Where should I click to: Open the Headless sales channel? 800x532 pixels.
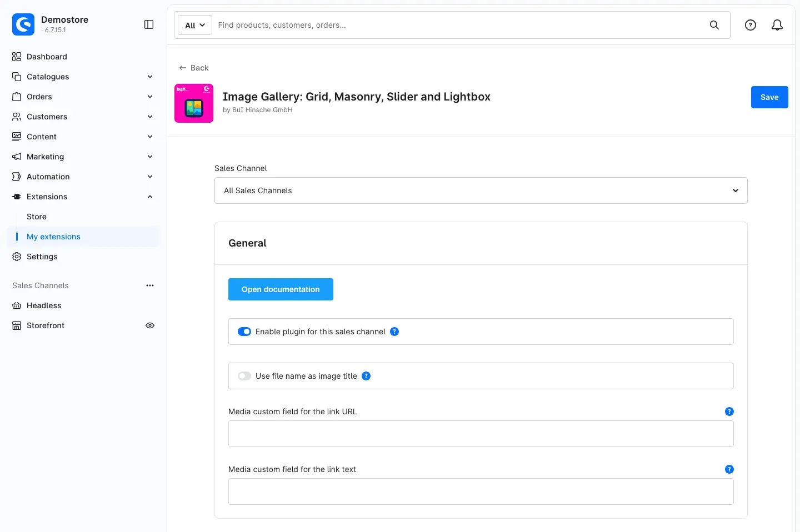pos(44,305)
